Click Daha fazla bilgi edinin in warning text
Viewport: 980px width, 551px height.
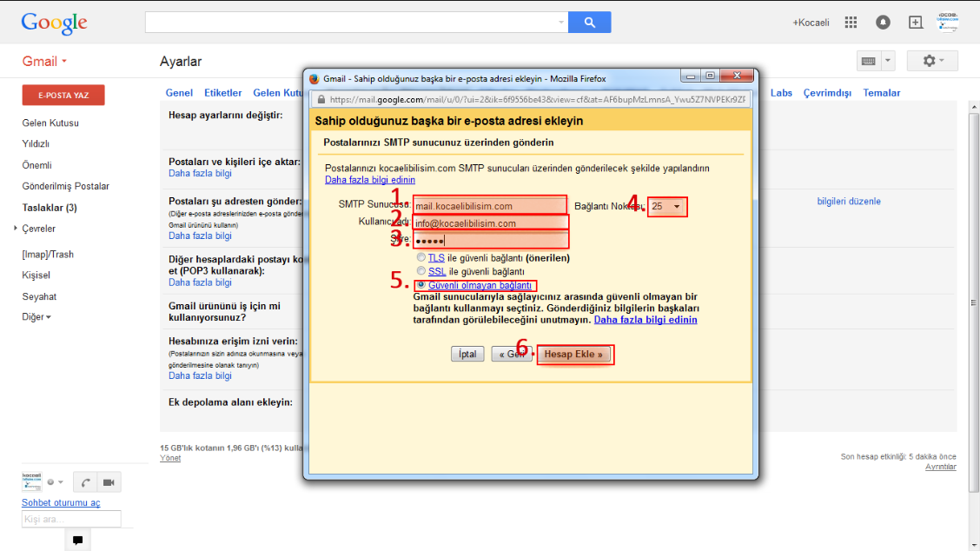(646, 320)
